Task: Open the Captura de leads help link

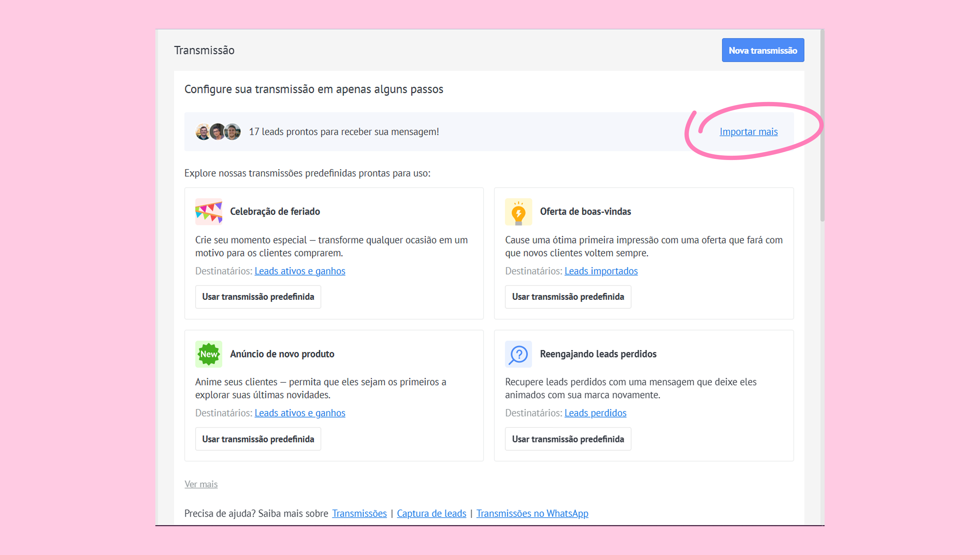Action: tap(431, 514)
